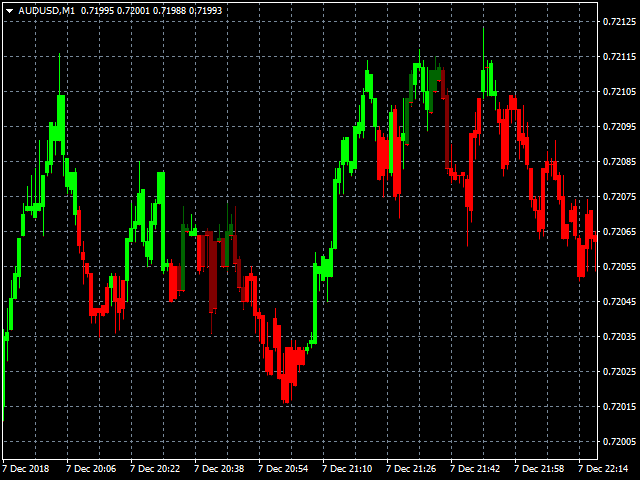640x480 pixels.
Task: Select price level 0.72105 on the scale
Action: (x=619, y=92)
